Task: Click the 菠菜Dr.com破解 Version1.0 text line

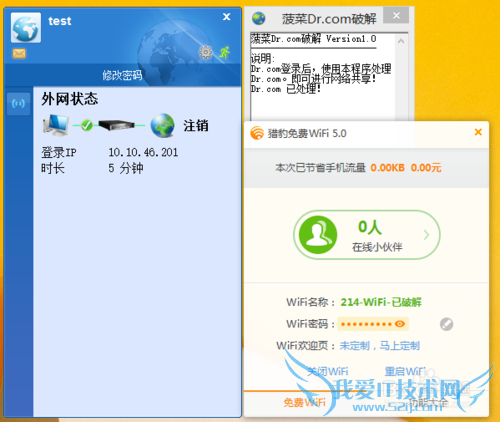Action: pos(314,39)
